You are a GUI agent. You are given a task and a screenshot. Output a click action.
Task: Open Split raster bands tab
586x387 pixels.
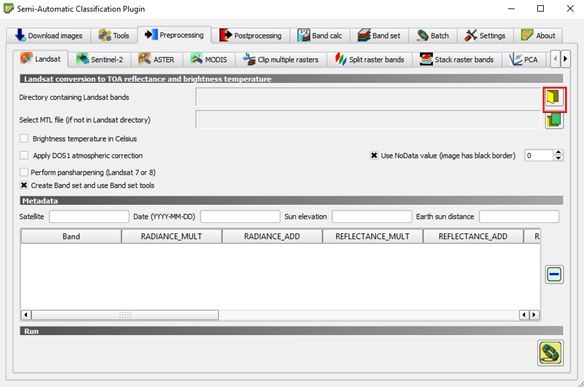[370, 59]
